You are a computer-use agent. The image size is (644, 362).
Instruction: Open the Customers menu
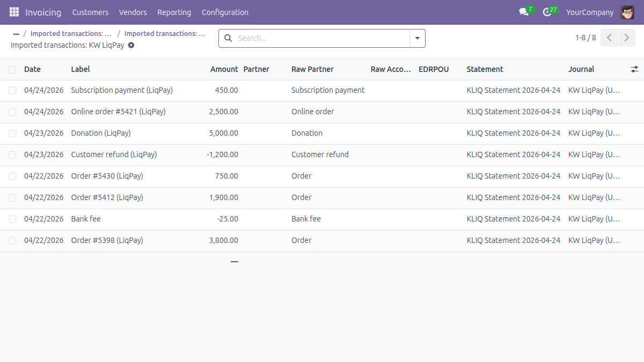click(90, 12)
